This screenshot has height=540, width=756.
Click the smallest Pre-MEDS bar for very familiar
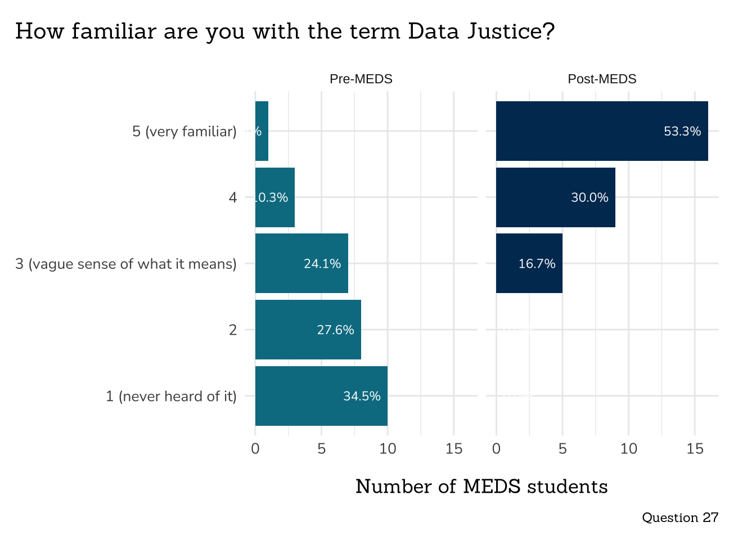pos(262,131)
